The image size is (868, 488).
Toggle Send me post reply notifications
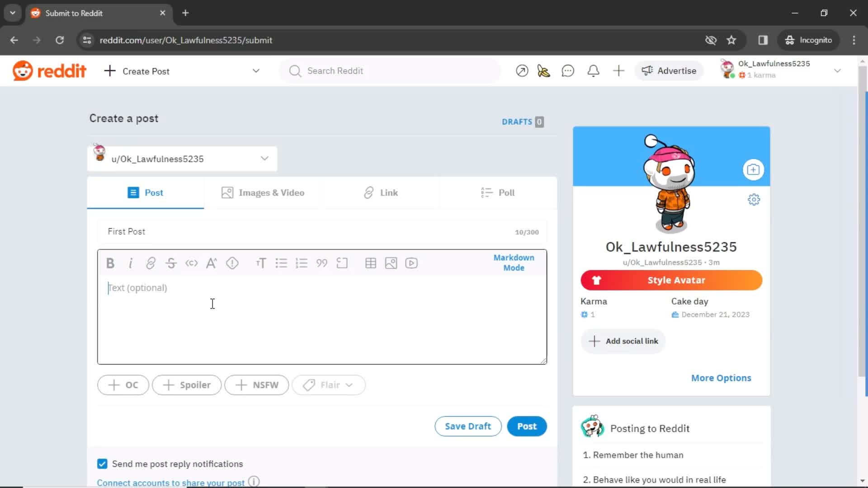point(102,464)
